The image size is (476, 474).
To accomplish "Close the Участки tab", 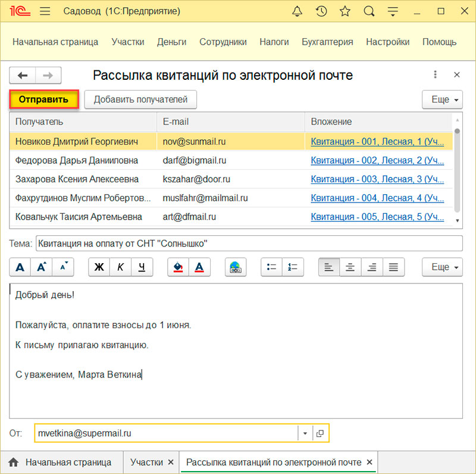I will tap(171, 462).
